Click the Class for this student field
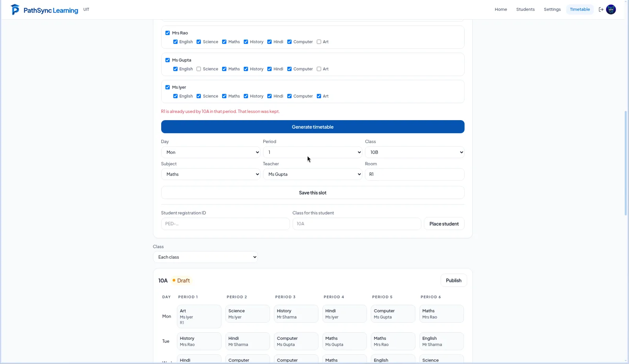 click(357, 224)
